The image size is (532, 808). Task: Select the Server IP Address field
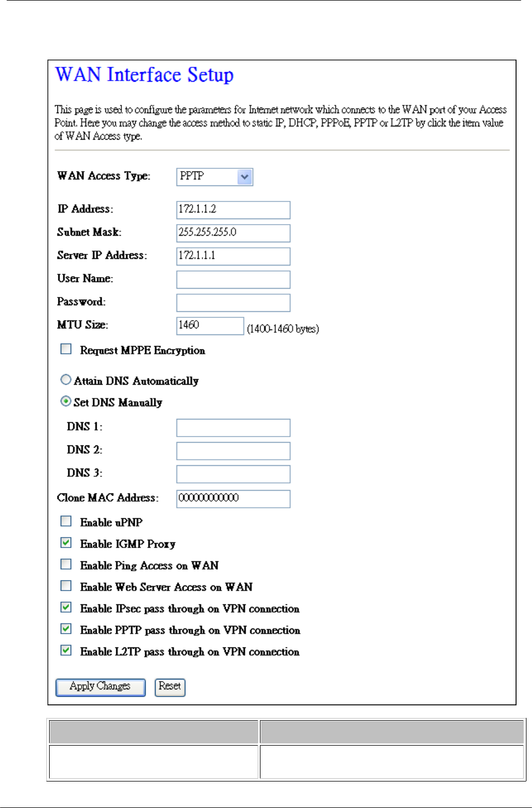233,256
